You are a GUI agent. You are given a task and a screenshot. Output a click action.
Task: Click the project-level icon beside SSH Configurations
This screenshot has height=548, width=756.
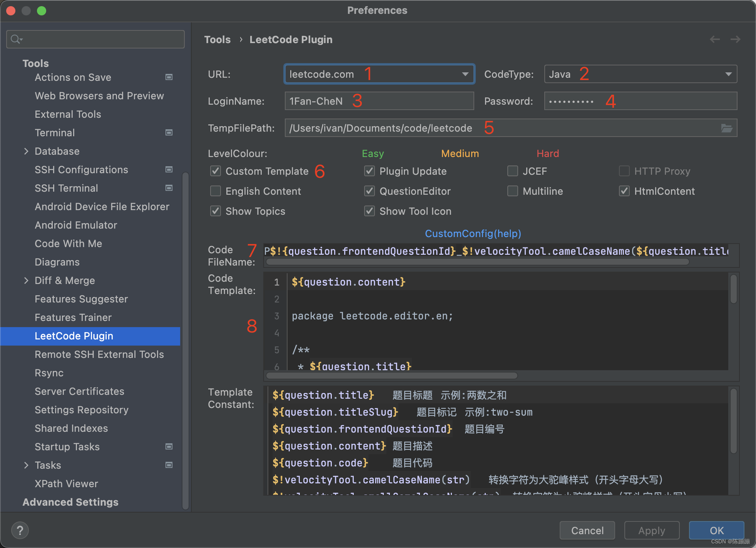[x=169, y=170]
